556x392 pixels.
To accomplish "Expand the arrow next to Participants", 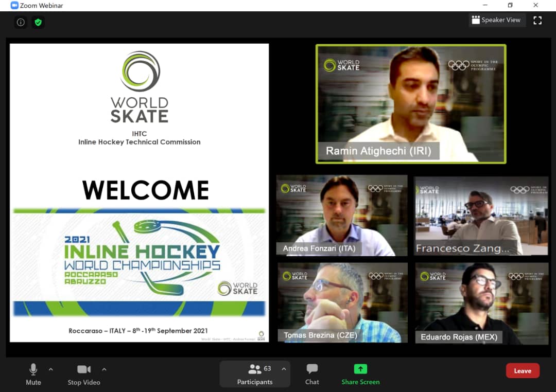I will (284, 369).
